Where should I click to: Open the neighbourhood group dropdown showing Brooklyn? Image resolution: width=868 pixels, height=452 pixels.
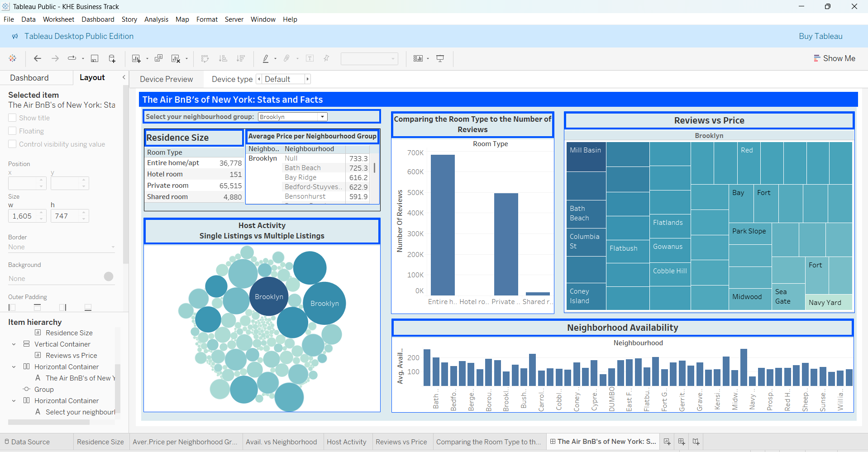tap(322, 116)
